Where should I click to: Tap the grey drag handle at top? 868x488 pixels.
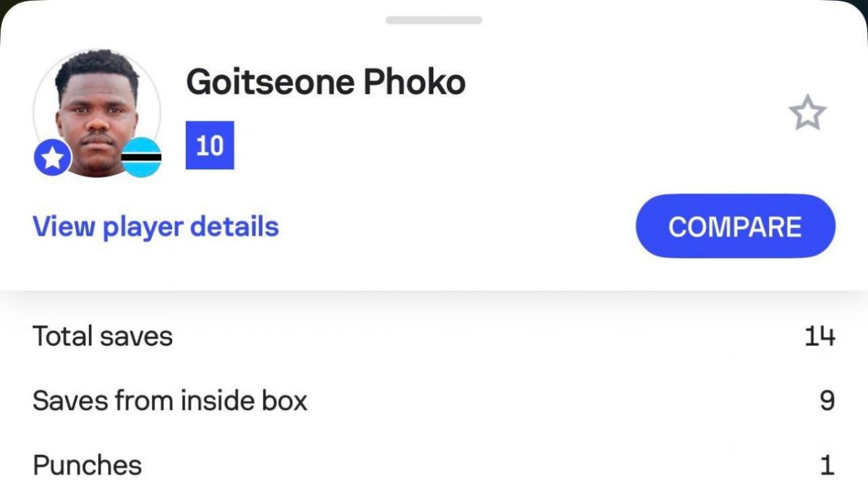[433, 20]
